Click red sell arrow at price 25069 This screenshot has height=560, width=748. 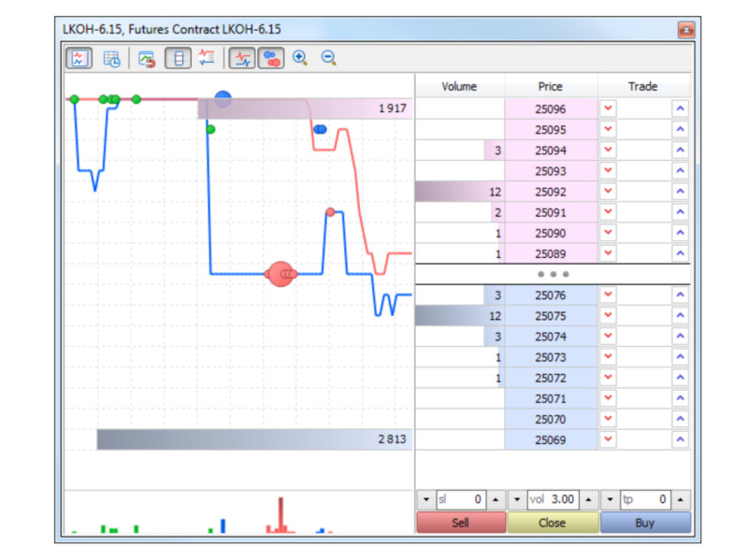(x=608, y=439)
